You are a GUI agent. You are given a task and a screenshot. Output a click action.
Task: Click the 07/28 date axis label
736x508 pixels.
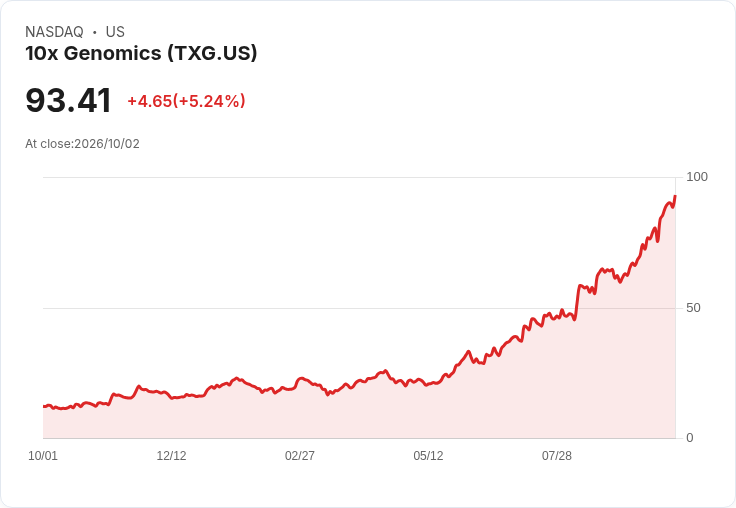tap(557, 455)
